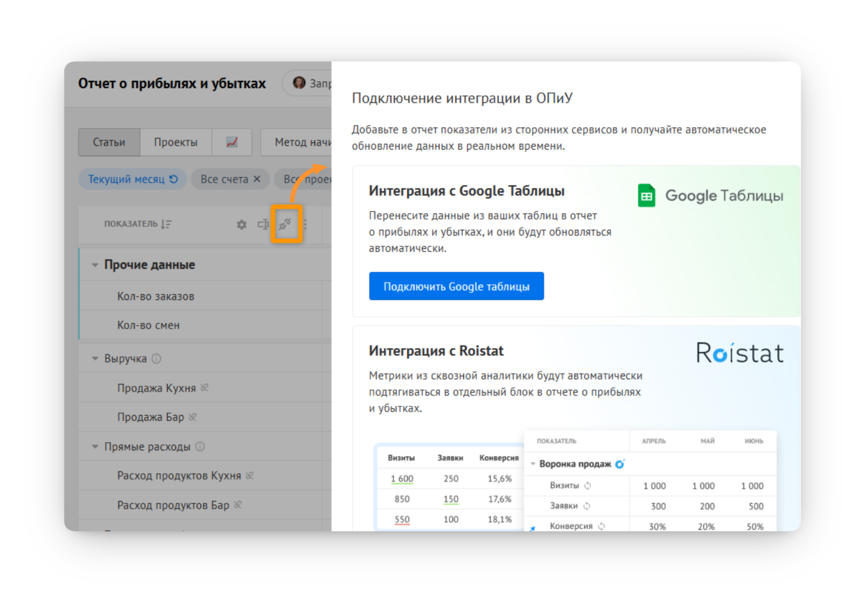Click the underlined 1 600 visits value
This screenshot has width=868, height=595.
point(402,479)
